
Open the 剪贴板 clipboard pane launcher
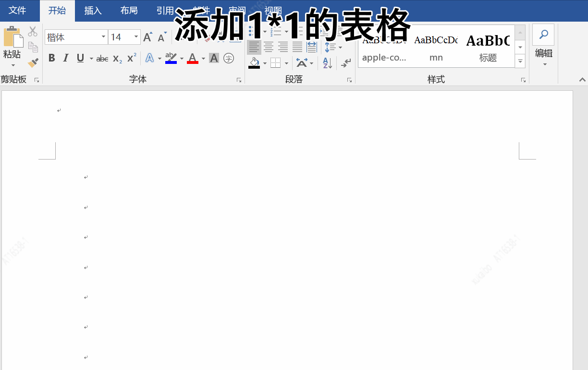click(x=37, y=80)
